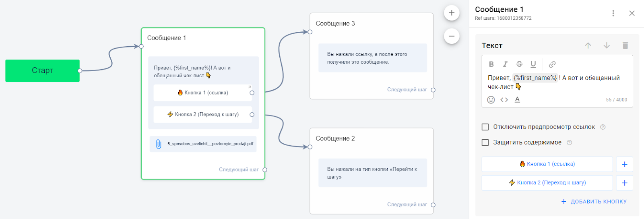
Task: Insert a hyperlink into the text
Action: [552, 64]
